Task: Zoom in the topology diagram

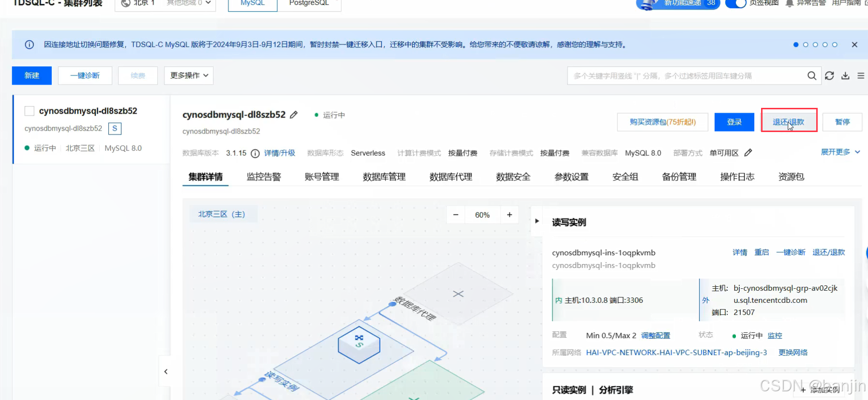Action: 509,215
